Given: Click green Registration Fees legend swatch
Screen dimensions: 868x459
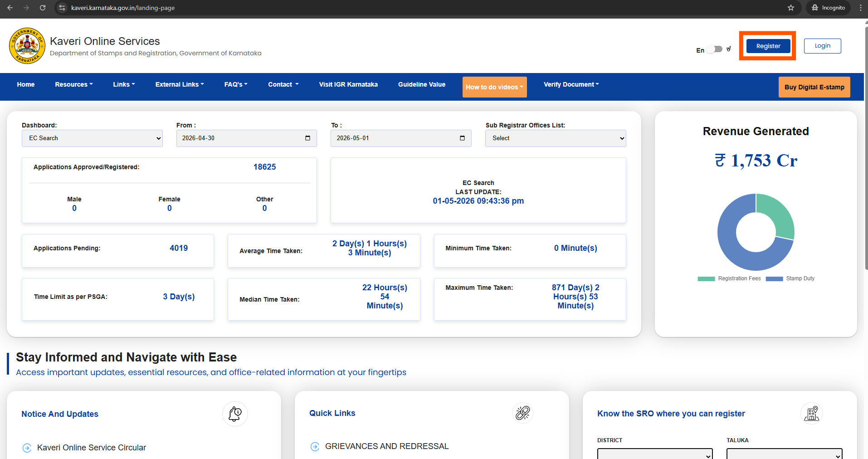Looking at the screenshot, I should tap(706, 278).
